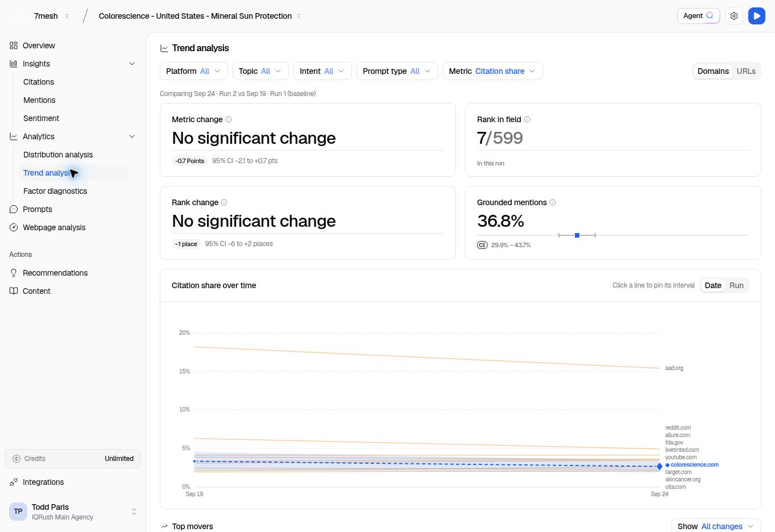775x532 pixels.
Task: Open the Metric Citation share dropdown
Action: click(x=492, y=71)
